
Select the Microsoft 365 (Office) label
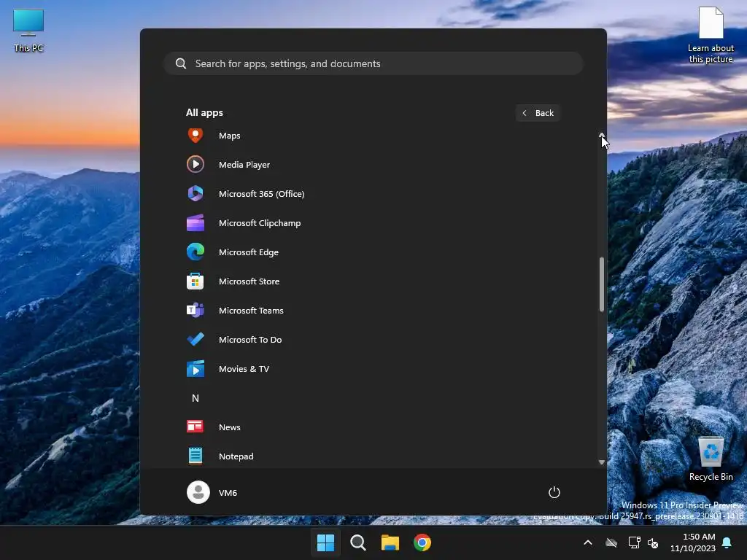(262, 194)
